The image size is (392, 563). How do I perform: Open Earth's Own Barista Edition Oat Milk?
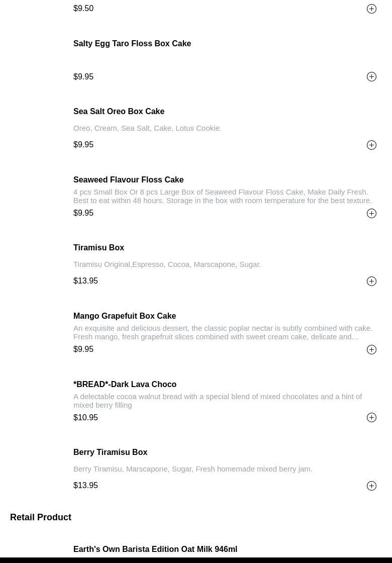pyautogui.click(x=155, y=549)
